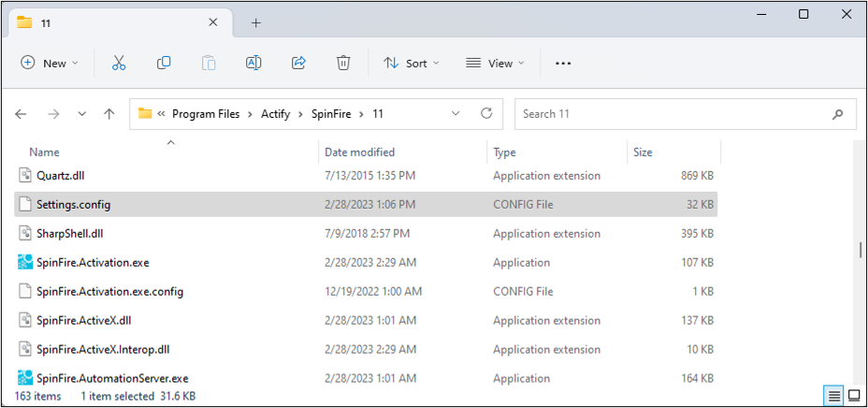Sort by Date modified column header

point(360,153)
